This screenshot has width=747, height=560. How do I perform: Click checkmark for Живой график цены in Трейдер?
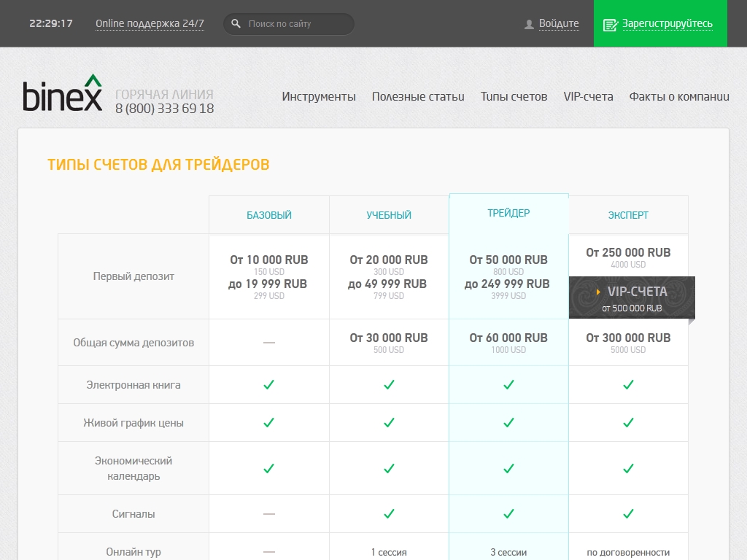508,422
